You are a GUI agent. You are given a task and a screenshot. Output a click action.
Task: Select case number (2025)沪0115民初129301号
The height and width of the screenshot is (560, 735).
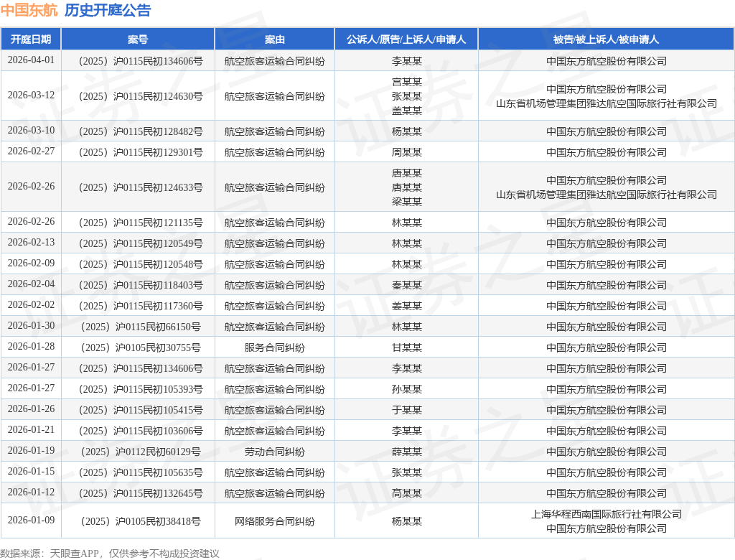click(138, 152)
